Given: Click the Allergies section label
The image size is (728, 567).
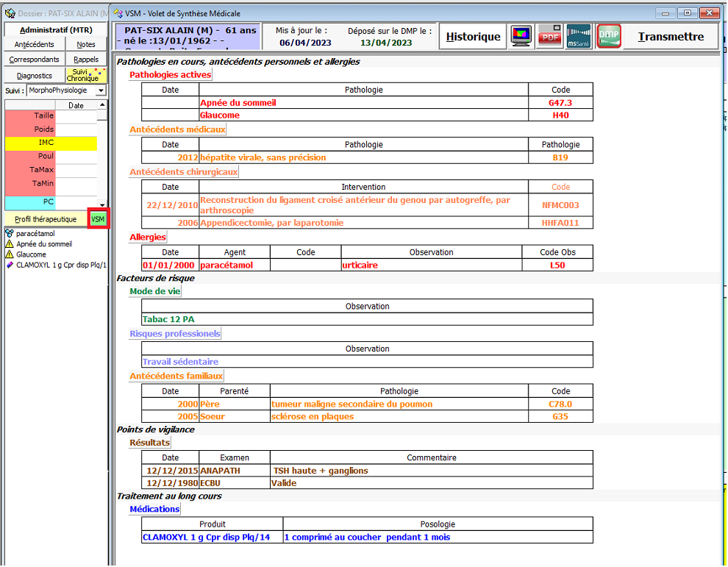Looking at the screenshot, I should (148, 238).
